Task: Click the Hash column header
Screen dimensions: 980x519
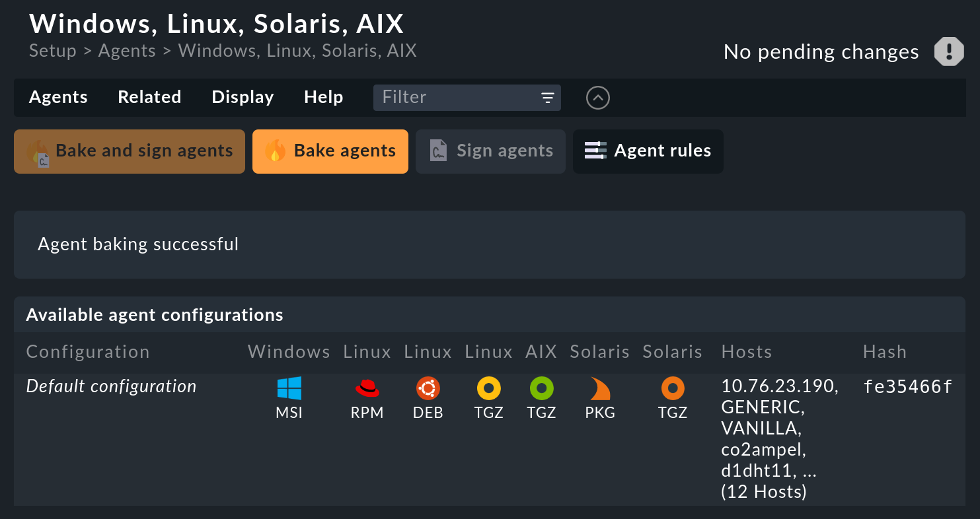Action: pos(885,352)
